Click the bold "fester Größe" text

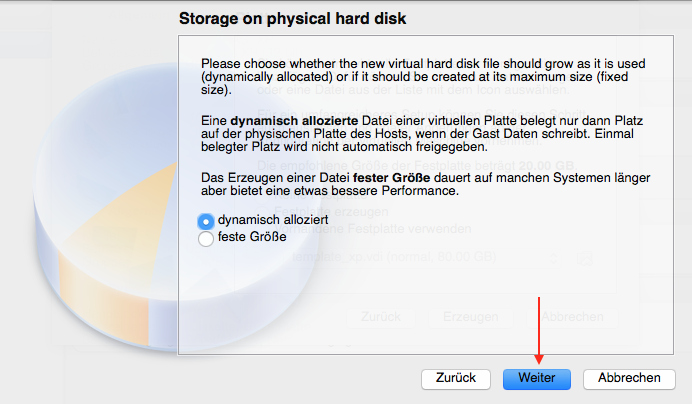[382, 176]
